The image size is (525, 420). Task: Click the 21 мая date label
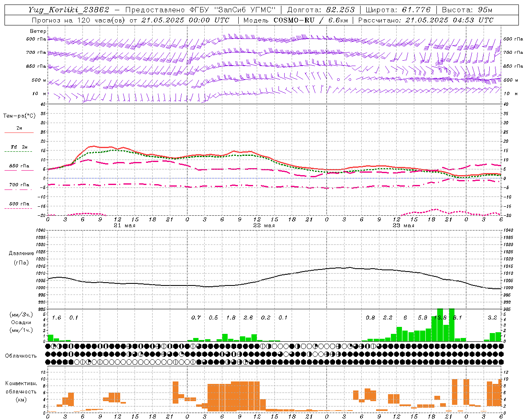click(125, 226)
